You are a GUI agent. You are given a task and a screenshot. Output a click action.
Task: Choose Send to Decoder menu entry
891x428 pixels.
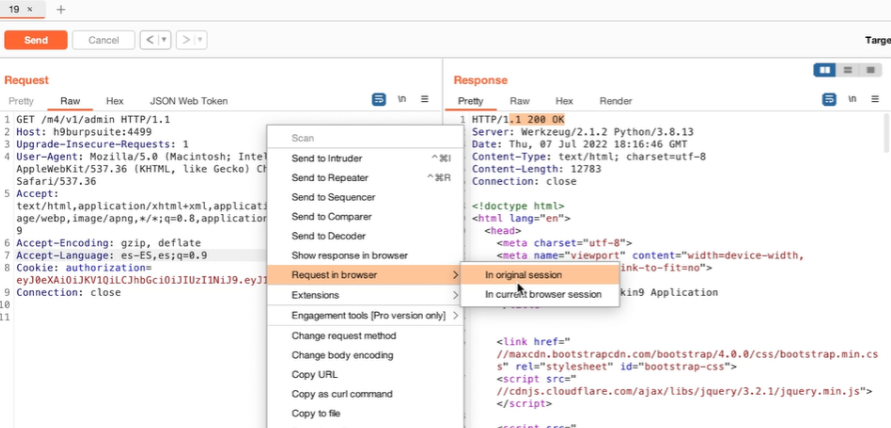pyautogui.click(x=365, y=236)
